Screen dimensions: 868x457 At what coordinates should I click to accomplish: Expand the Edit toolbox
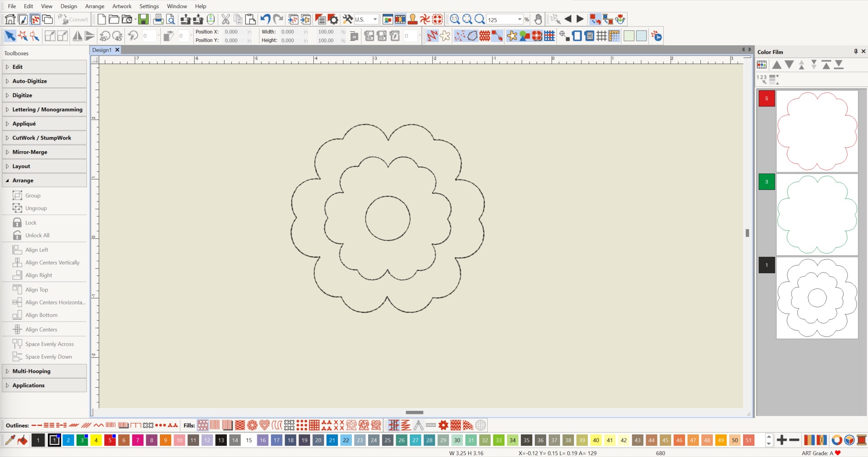coord(44,67)
